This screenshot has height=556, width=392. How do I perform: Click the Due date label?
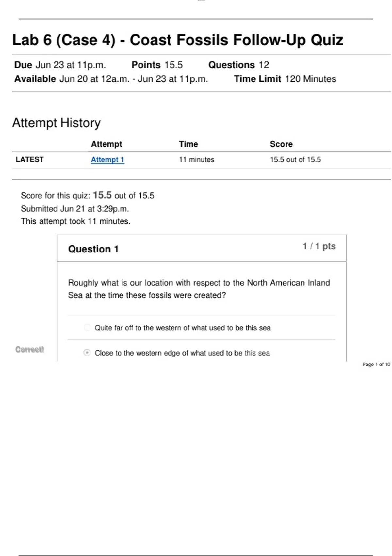pos(23,65)
